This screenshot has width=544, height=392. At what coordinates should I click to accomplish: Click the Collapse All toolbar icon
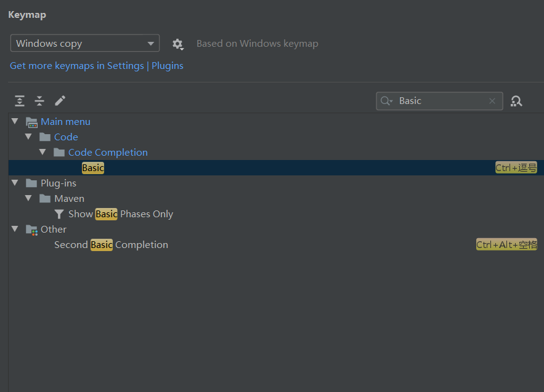point(39,101)
